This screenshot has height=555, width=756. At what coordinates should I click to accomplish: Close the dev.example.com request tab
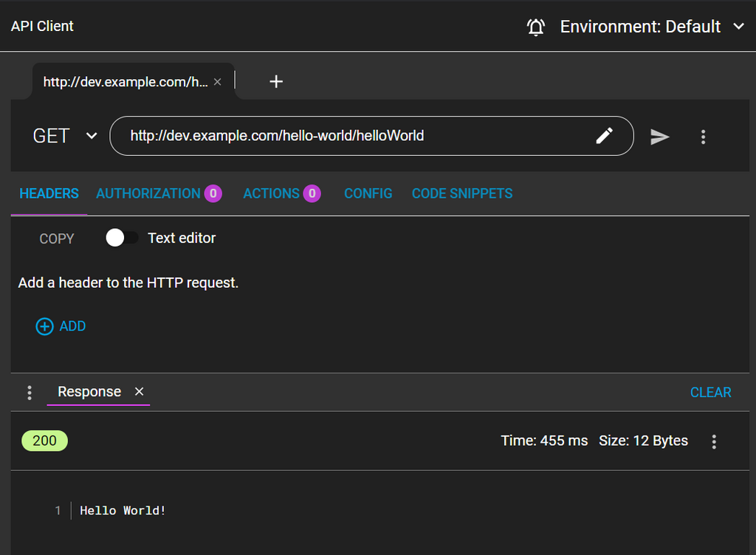(216, 81)
